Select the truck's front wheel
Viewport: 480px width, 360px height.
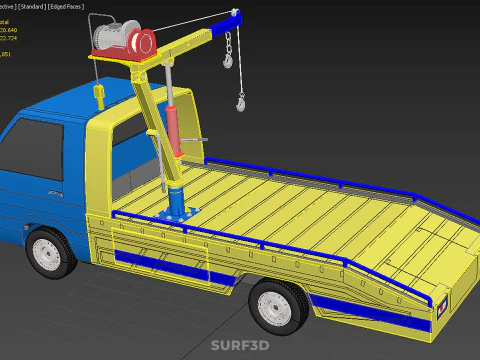point(50,253)
